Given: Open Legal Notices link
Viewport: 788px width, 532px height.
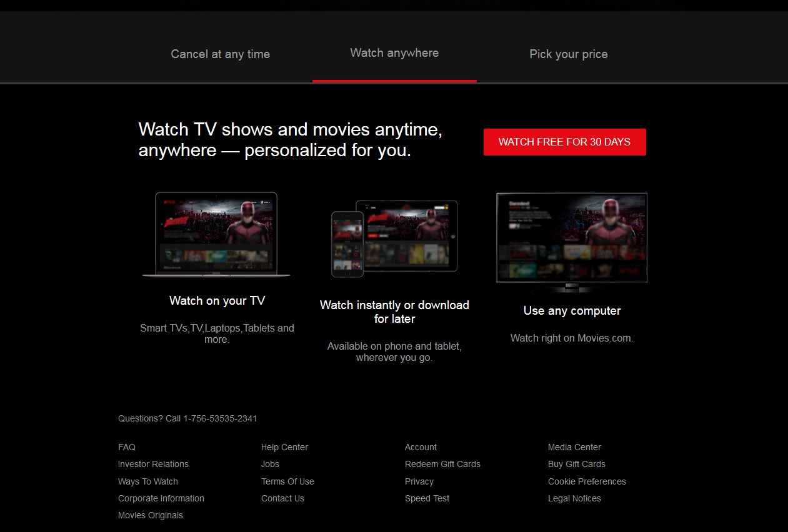Looking at the screenshot, I should [574, 498].
